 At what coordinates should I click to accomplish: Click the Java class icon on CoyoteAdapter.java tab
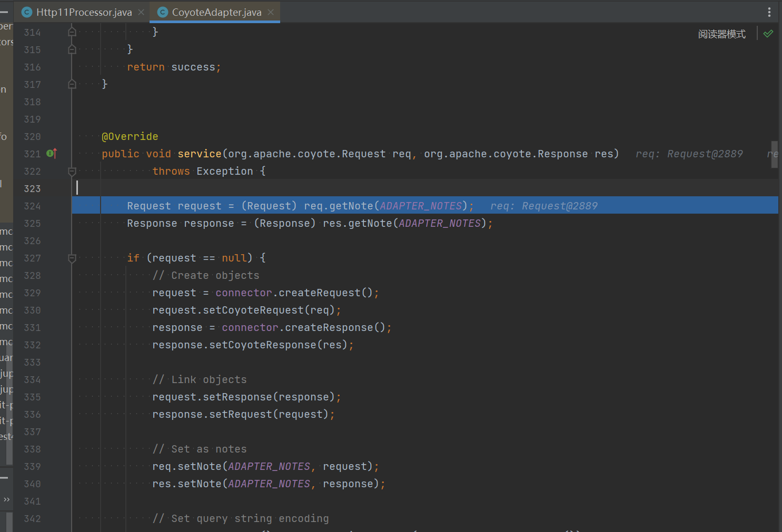(x=163, y=12)
